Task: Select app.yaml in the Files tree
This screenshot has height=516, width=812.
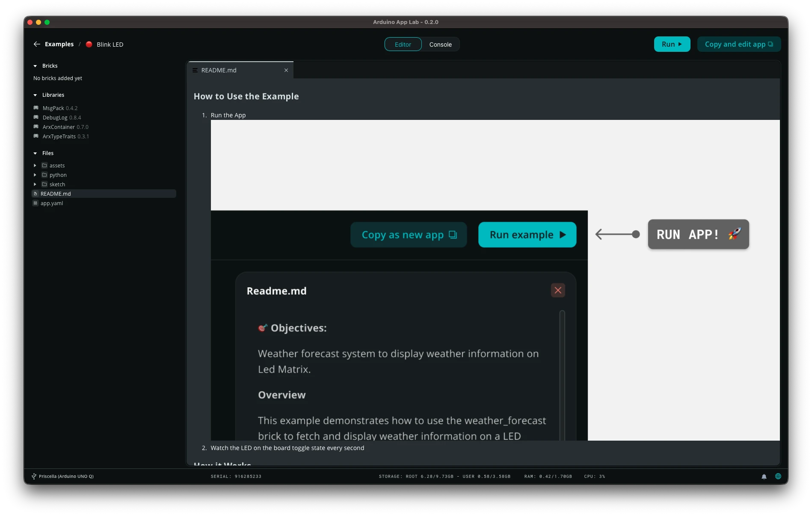Action: (x=52, y=203)
